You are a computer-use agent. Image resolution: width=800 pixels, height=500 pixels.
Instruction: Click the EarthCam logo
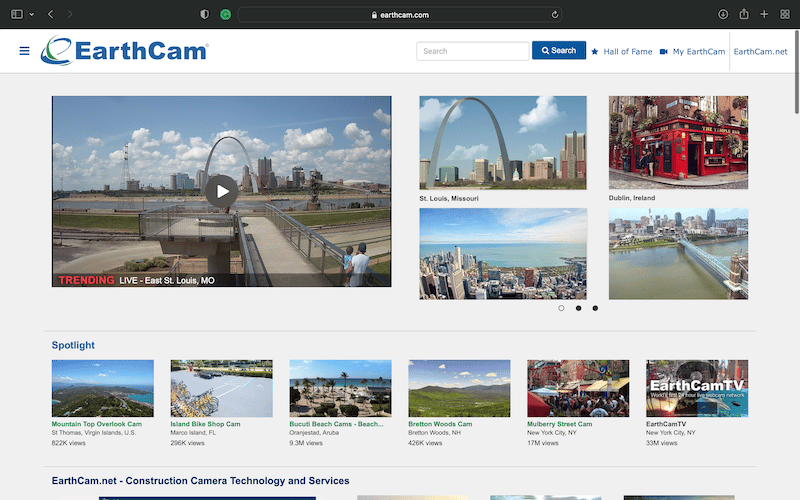[x=124, y=51]
